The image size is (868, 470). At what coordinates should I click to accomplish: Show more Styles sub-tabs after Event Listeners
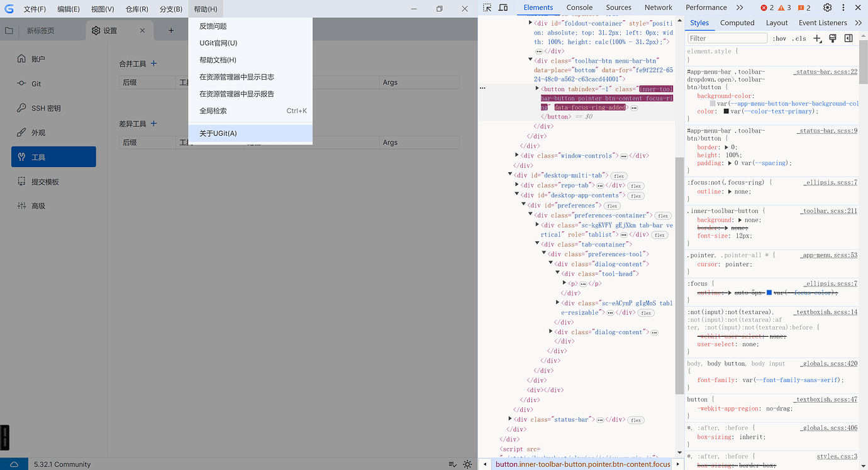pos(859,23)
